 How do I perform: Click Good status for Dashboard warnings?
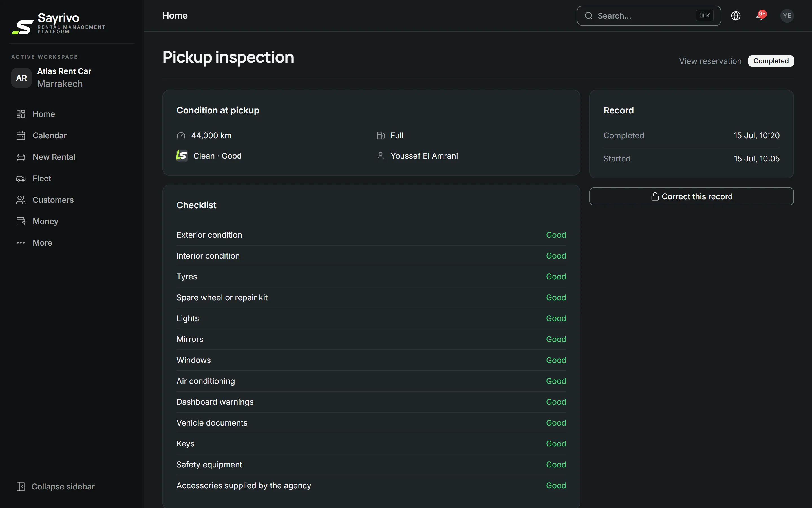point(556,402)
